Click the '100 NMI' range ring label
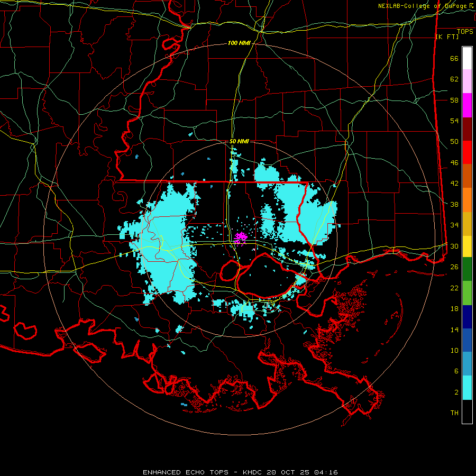 (x=239, y=43)
